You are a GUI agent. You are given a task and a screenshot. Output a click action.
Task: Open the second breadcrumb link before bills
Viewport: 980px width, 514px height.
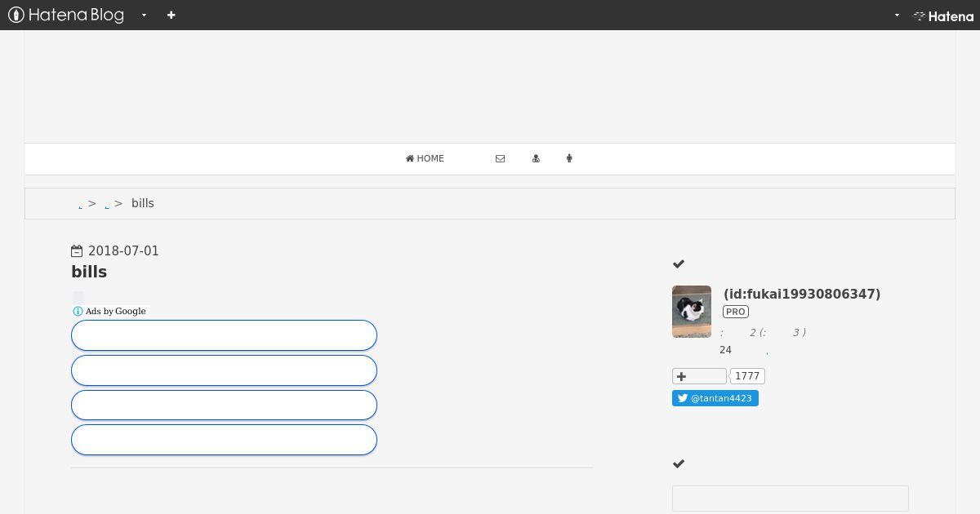107,206
